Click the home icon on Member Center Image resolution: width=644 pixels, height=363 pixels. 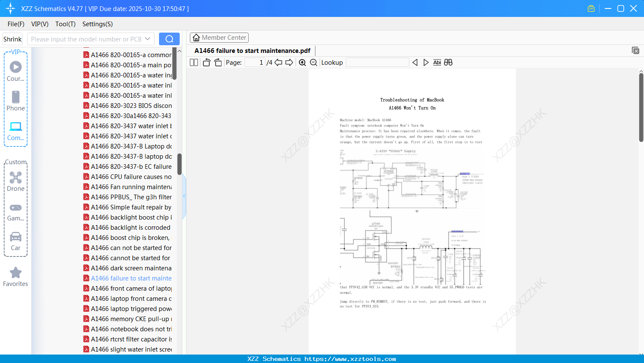tap(196, 38)
